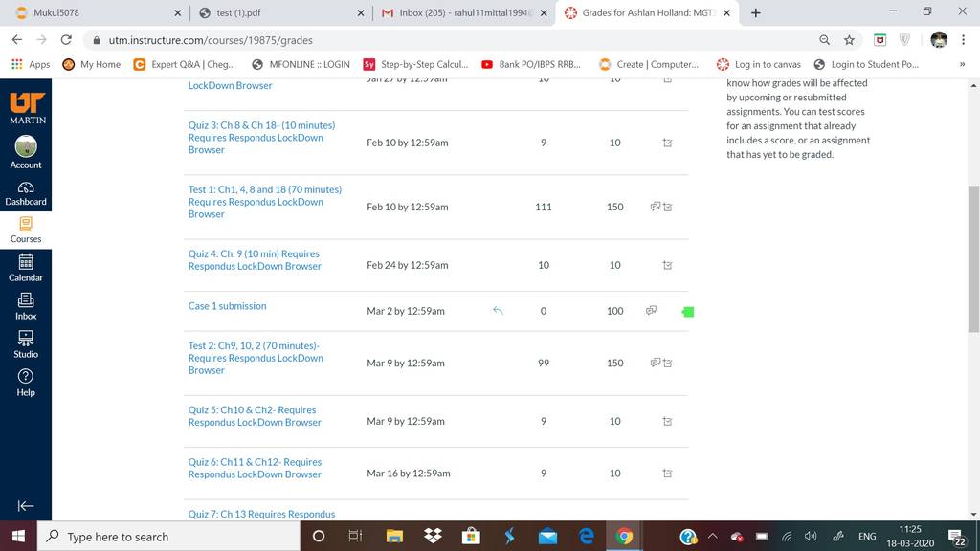Open Chrome profile avatar
980x551 pixels.
(x=939, y=40)
